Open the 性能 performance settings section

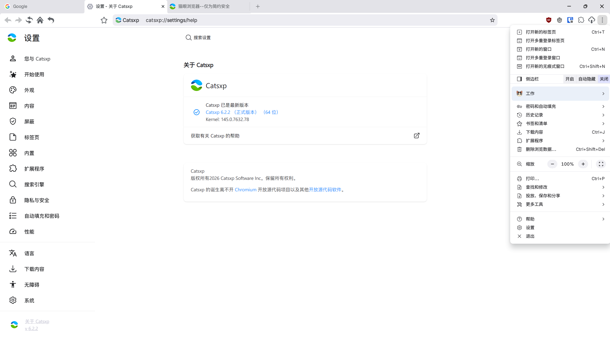pyautogui.click(x=29, y=231)
